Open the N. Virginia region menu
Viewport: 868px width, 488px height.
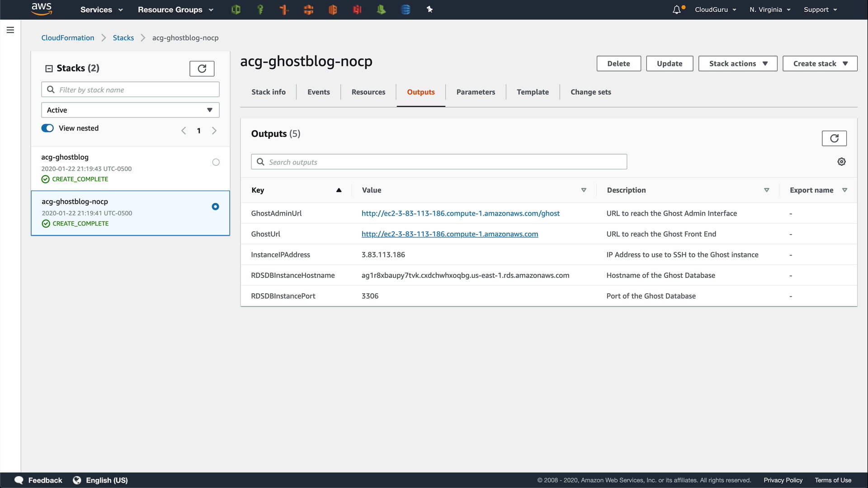pos(769,9)
